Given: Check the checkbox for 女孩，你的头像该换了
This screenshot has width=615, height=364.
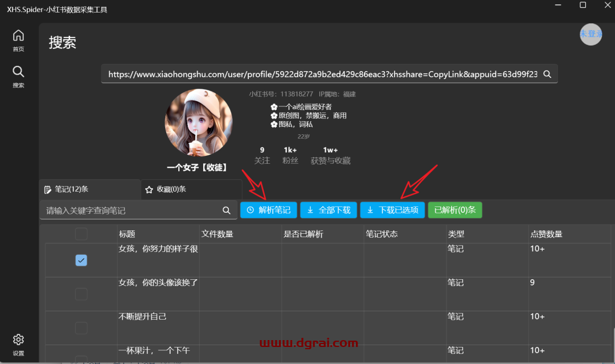Looking at the screenshot, I should pyautogui.click(x=81, y=294).
